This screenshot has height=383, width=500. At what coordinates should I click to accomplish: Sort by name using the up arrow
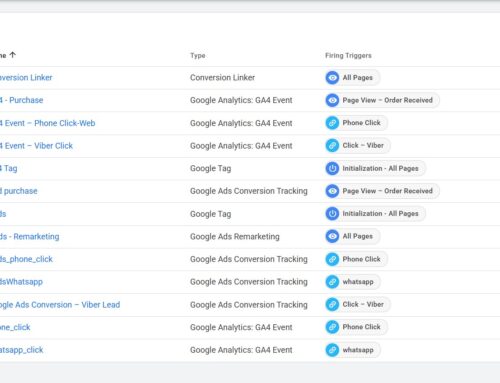13,55
